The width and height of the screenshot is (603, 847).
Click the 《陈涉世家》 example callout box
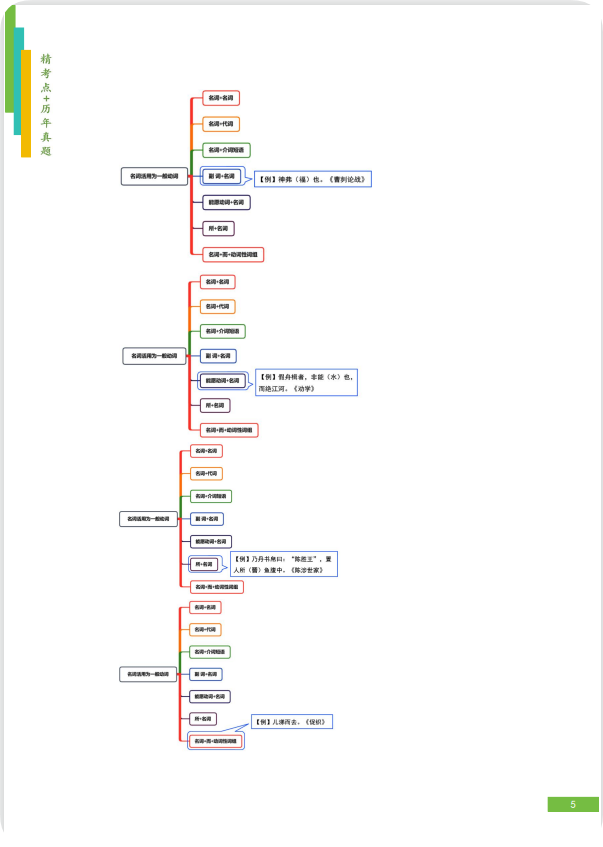pos(284,564)
